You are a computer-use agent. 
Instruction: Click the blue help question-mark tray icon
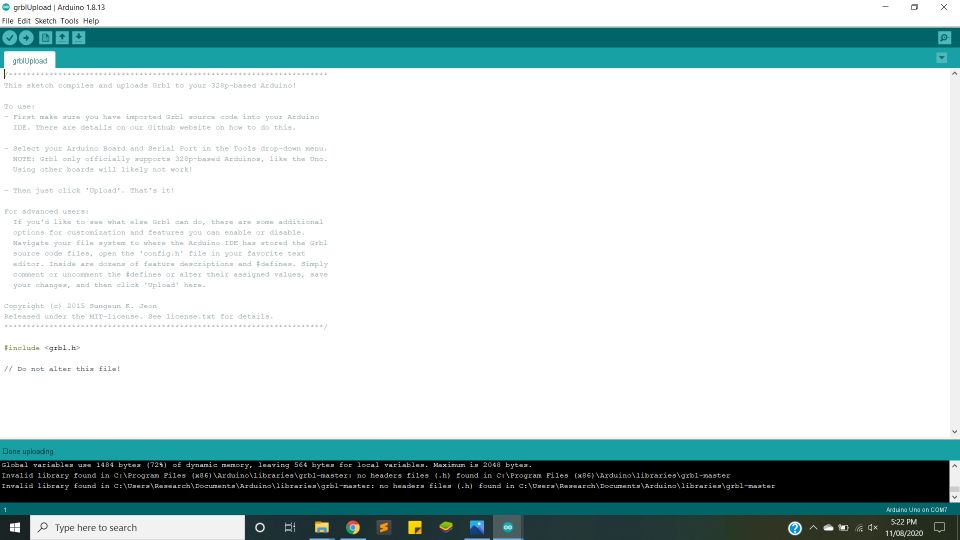tap(795, 528)
